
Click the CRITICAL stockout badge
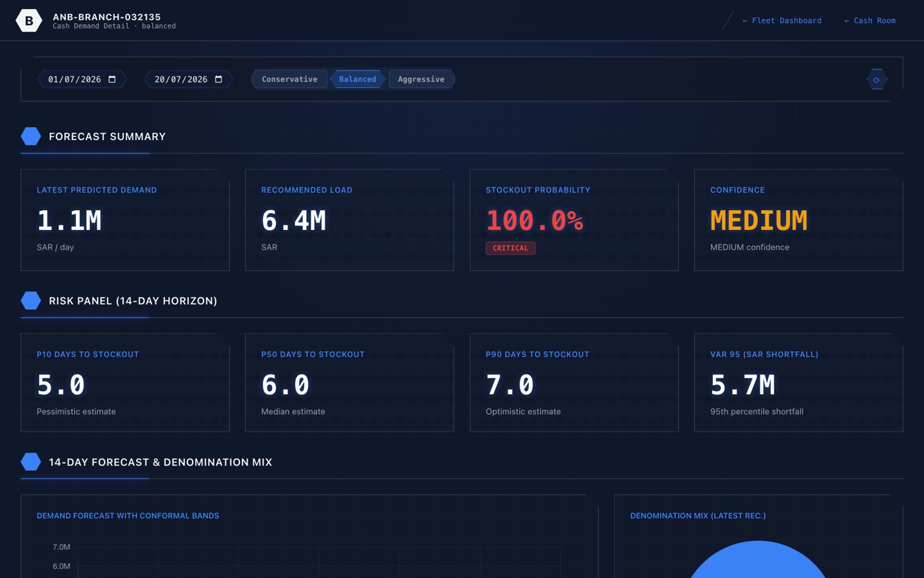tap(510, 248)
